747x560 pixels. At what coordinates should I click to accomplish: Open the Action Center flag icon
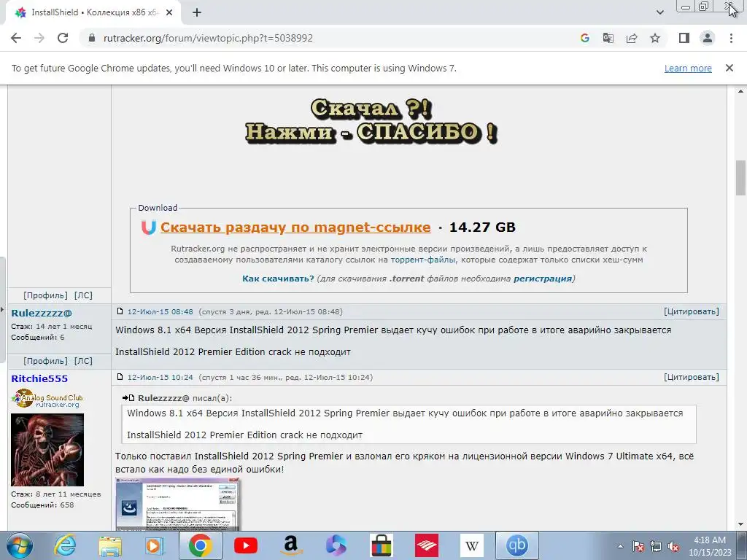tap(638, 546)
